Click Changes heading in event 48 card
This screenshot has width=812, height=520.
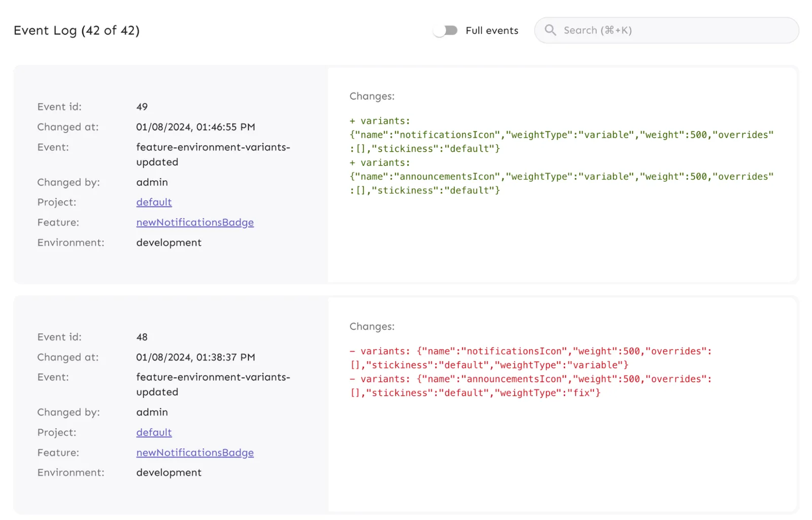coord(372,326)
